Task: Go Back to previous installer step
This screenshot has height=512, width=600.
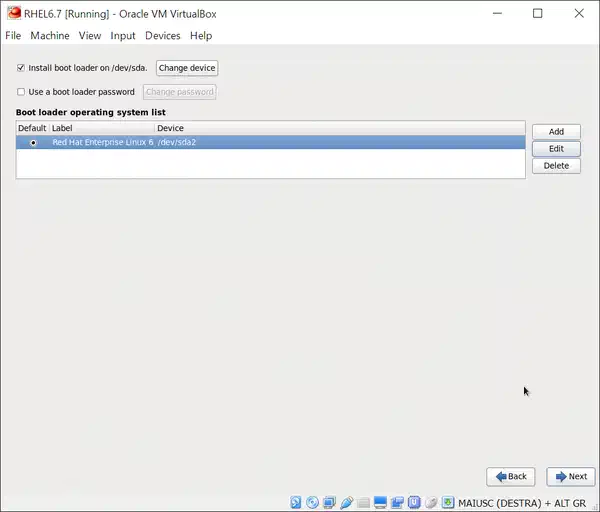Action: coord(511,476)
